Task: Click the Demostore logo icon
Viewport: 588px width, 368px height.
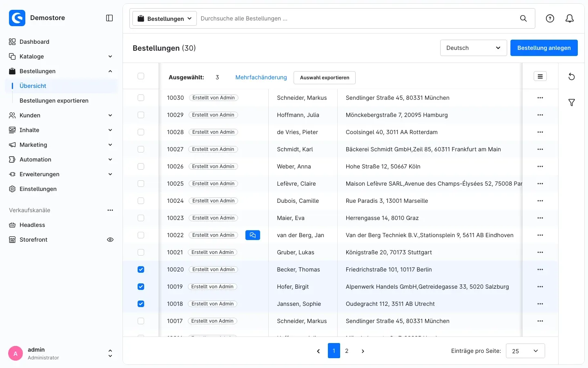Action: (17, 18)
